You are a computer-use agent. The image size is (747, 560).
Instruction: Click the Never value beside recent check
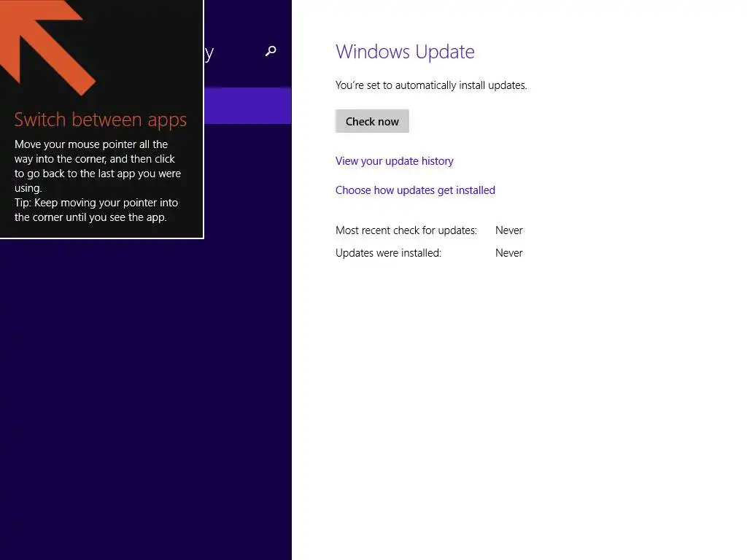click(508, 230)
